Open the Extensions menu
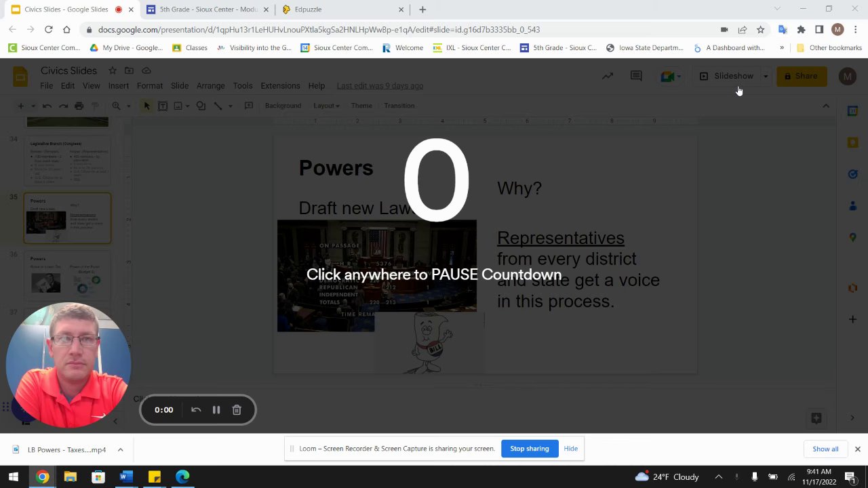The height and width of the screenshot is (488, 868). point(280,86)
